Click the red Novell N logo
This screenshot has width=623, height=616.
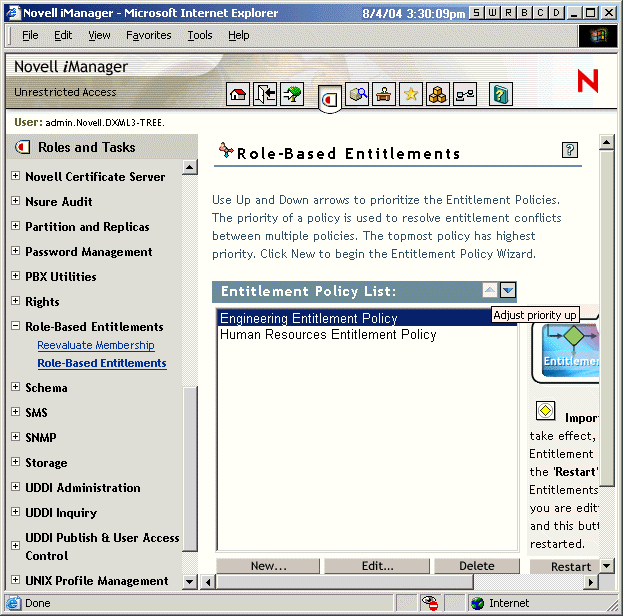pos(588,81)
